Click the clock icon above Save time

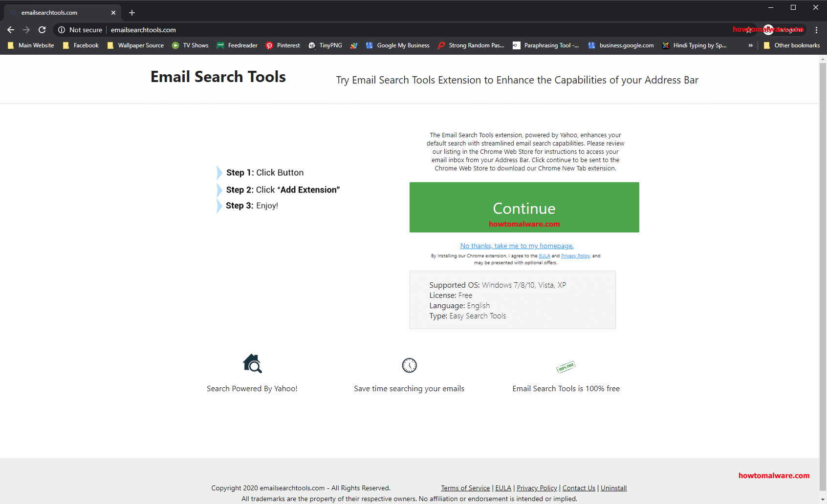[x=409, y=365]
